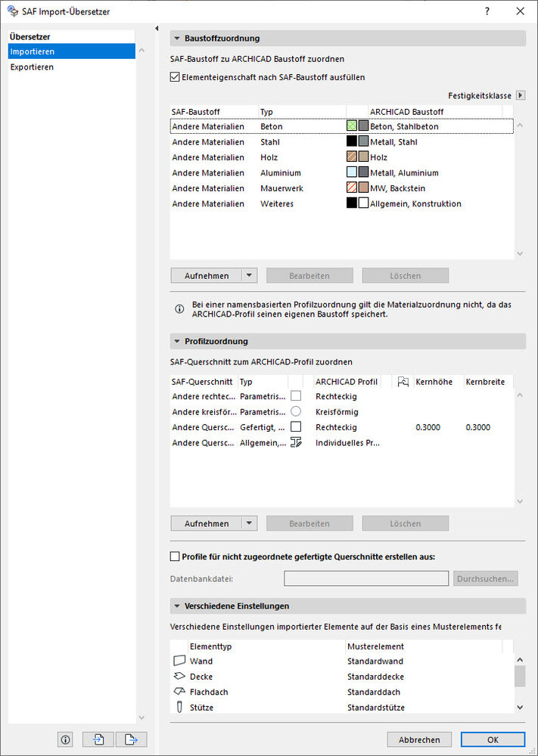The width and height of the screenshot is (538, 756).
Task: Toggle Elementeigenschaft nach SAF-Baustoff ausfüllen checkbox
Action: [x=175, y=77]
